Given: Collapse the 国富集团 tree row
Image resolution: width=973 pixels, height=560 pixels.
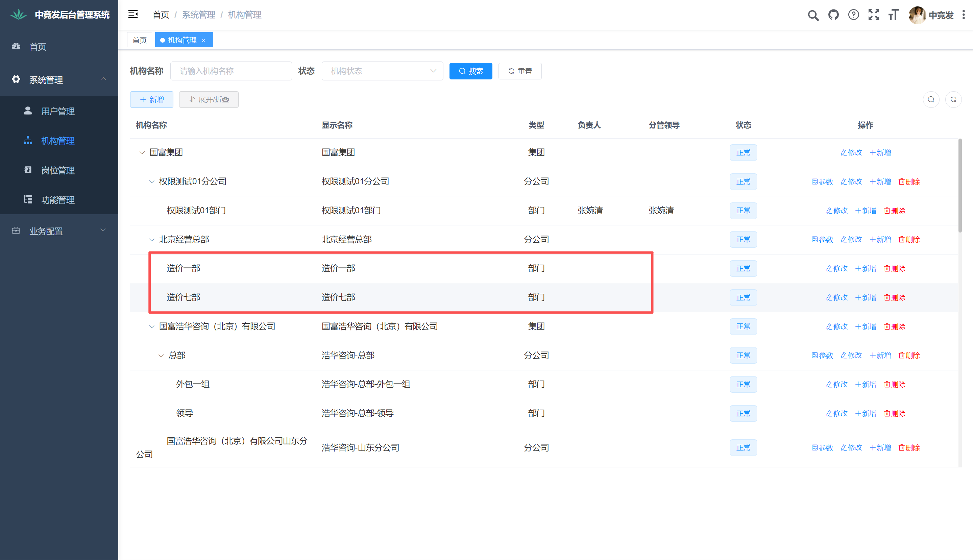Looking at the screenshot, I should pos(142,153).
